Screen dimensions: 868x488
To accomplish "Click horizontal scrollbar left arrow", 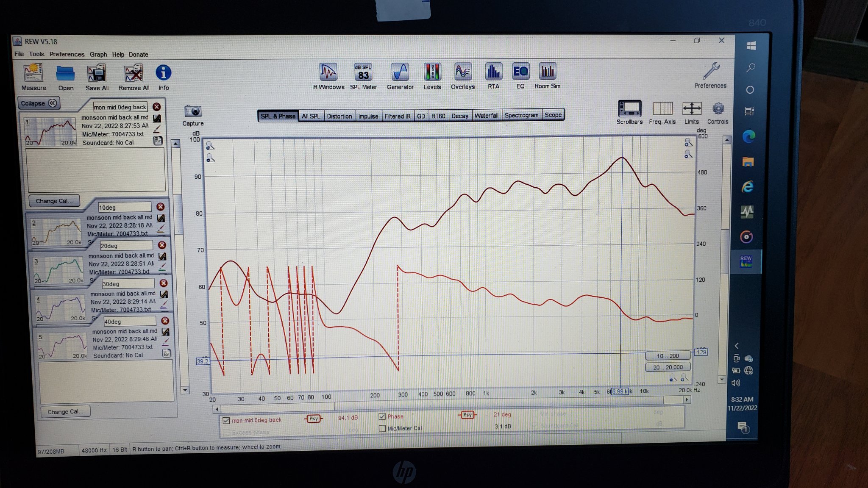I will [217, 409].
